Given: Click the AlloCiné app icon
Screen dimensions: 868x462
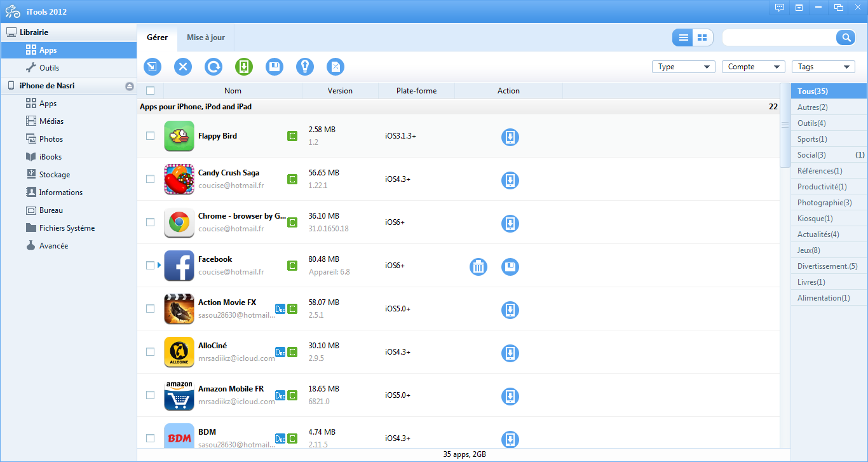Looking at the screenshot, I should click(179, 352).
